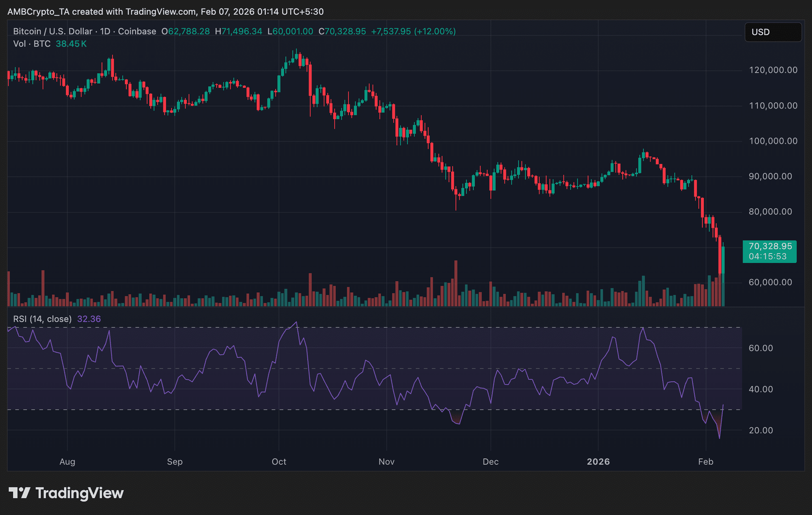This screenshot has height=515, width=812.
Task: Click the high price H71,496.34 readout
Action: coord(239,31)
